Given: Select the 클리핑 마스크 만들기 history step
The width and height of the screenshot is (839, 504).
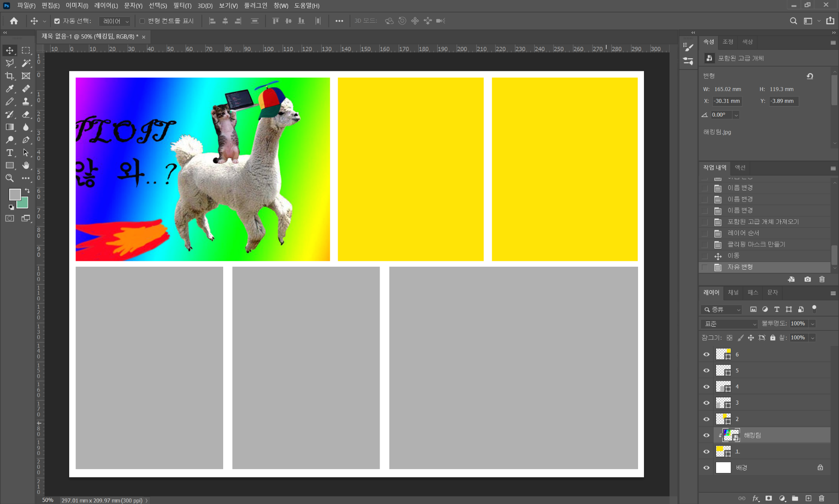Looking at the screenshot, I should pos(756,244).
